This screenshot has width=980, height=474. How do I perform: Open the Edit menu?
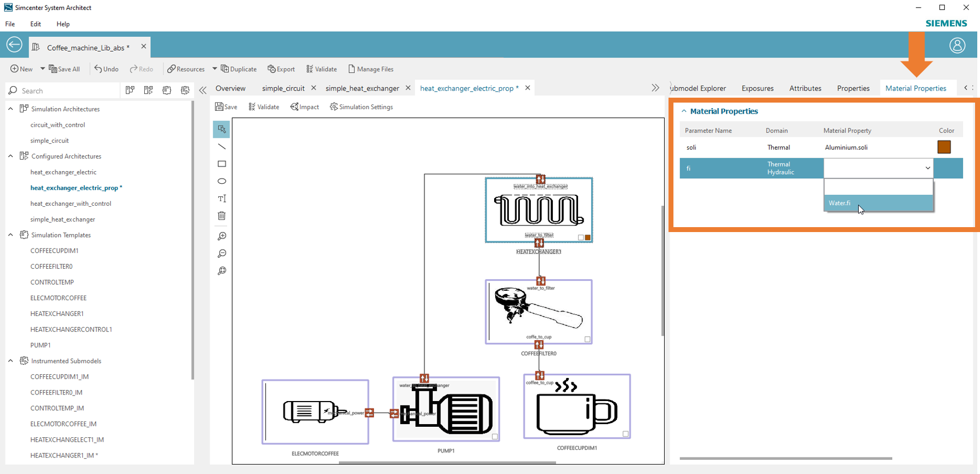(36, 24)
